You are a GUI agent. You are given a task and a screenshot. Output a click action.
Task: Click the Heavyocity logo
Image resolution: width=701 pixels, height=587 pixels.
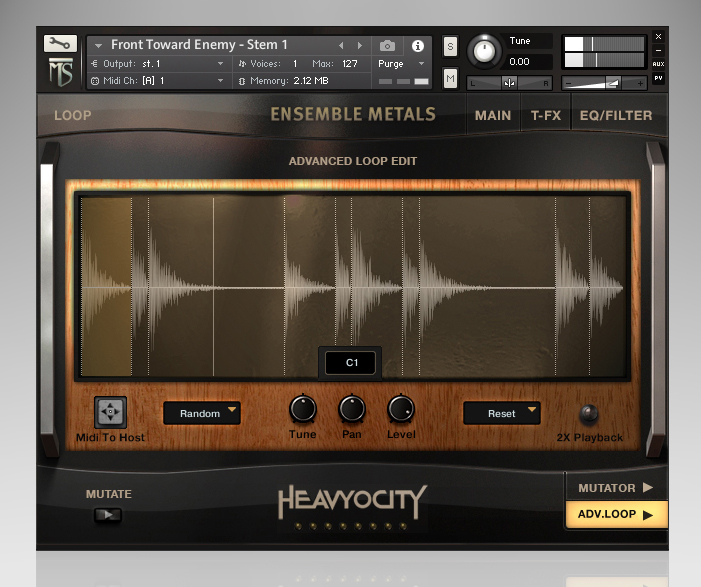point(352,502)
